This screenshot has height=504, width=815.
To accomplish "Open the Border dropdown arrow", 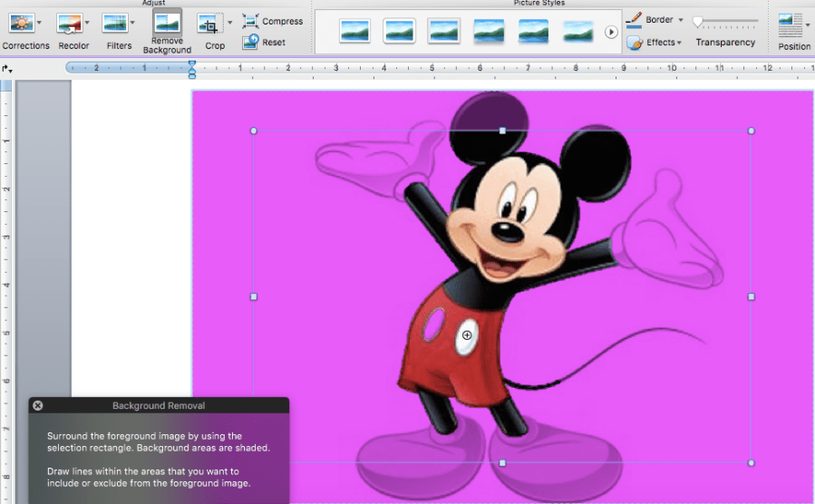I will pos(681,20).
